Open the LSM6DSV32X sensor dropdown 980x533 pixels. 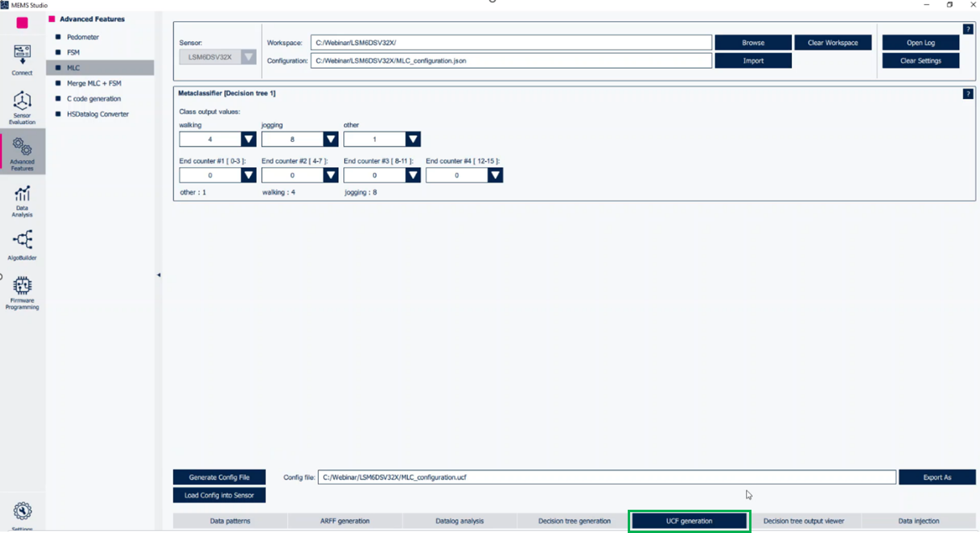click(248, 57)
